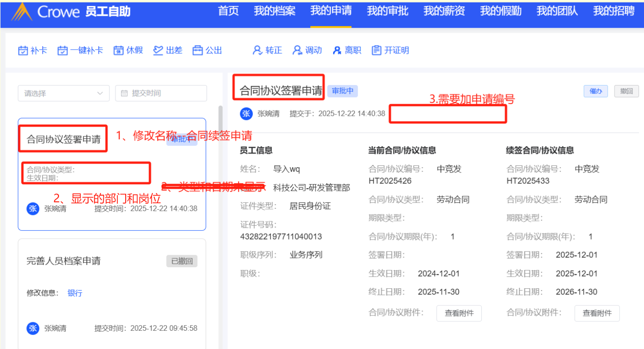Open 我的薪资 navigation tab
The height and width of the screenshot is (349, 644).
point(444,11)
